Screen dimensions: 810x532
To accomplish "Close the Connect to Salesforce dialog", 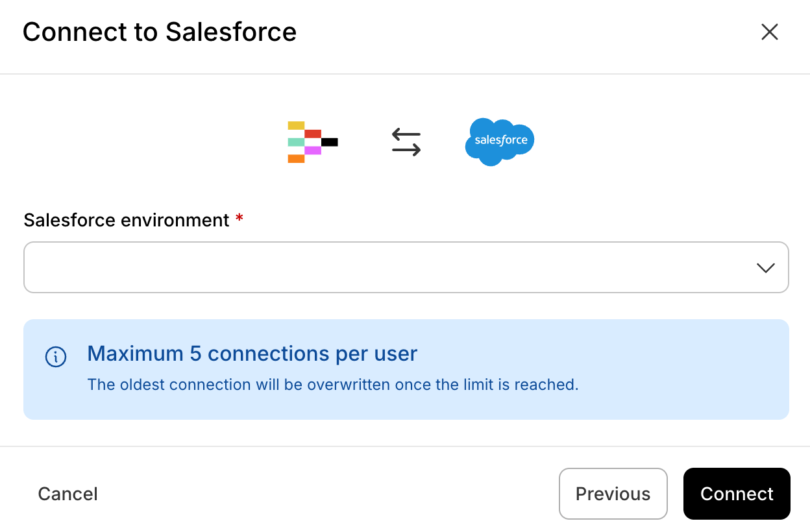I will pyautogui.click(x=769, y=32).
